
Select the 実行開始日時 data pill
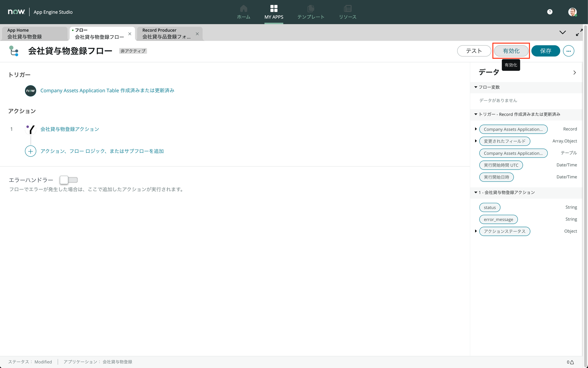tap(496, 177)
